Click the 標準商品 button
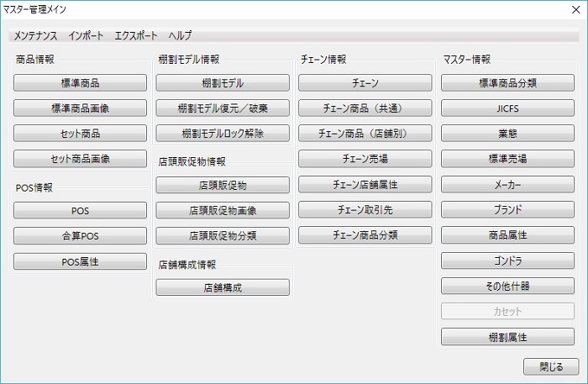 81,83
